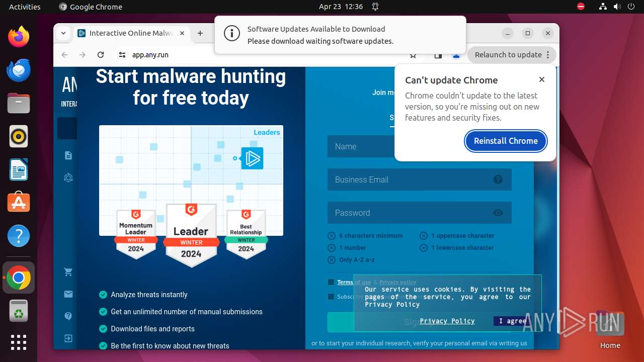Click Software Updates Available notification
The width and height of the screenshot is (644, 362).
[340, 35]
